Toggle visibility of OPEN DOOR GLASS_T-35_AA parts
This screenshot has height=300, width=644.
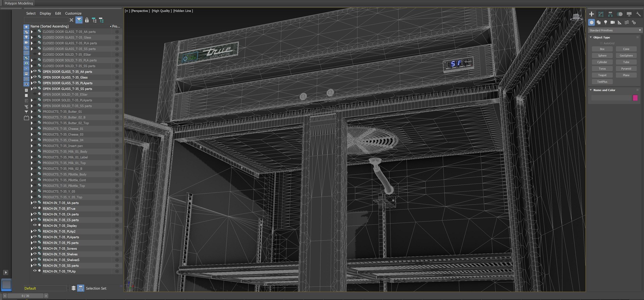pos(35,71)
